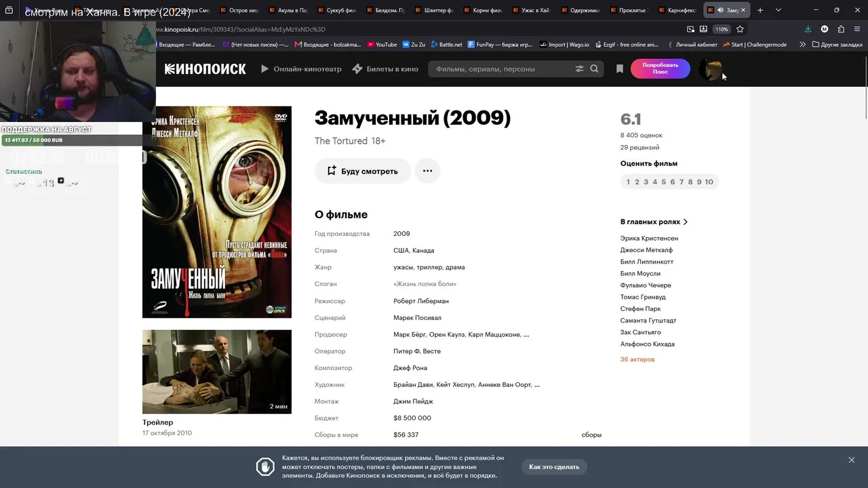Screen dimensions: 868x488
Task: Dismiss the ad-blocker notice with X
Action: click(x=852, y=460)
